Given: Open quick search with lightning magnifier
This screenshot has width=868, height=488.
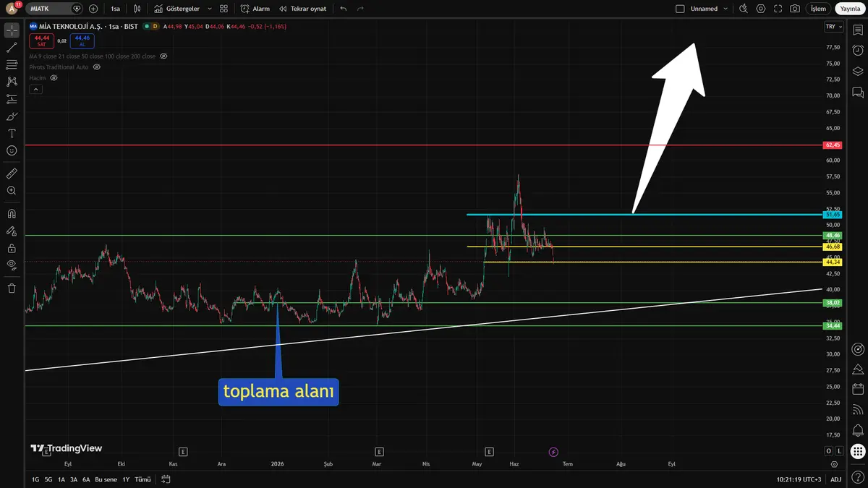Looking at the screenshot, I should [x=743, y=9].
